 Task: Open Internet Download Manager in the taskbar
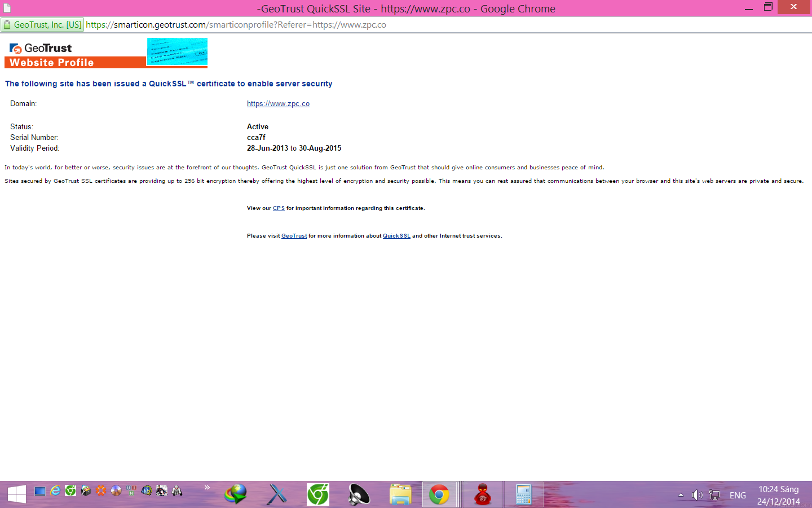click(x=236, y=494)
